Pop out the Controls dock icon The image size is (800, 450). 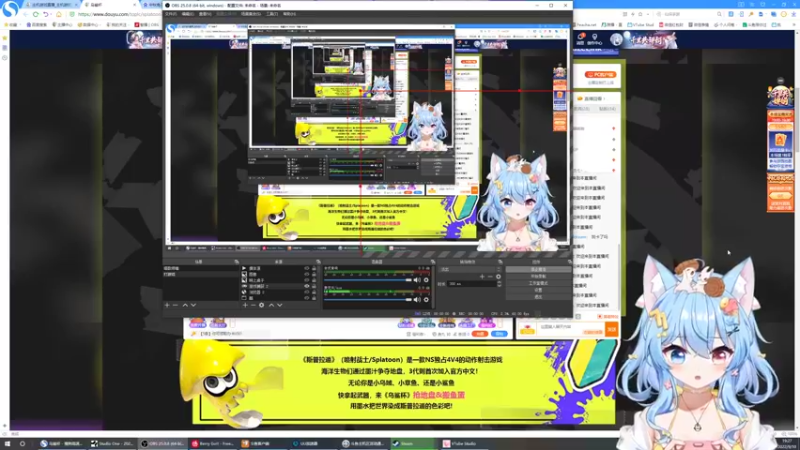(x=569, y=262)
